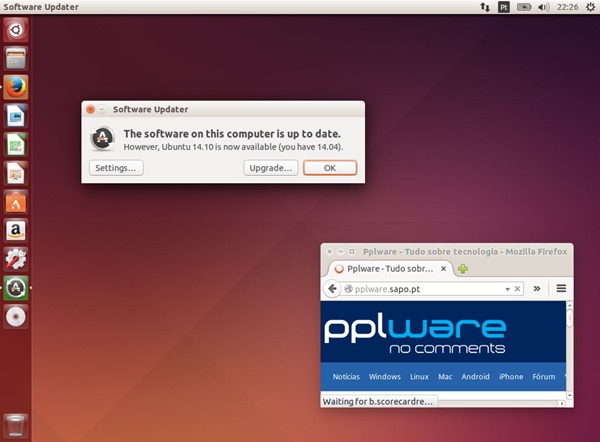600x442 pixels.
Task: Click the pplware logo banner
Action: coord(415,334)
